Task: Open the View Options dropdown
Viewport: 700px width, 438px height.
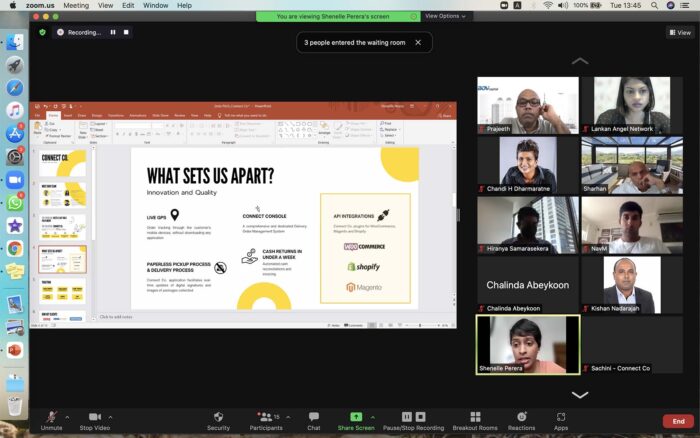Action: point(445,16)
